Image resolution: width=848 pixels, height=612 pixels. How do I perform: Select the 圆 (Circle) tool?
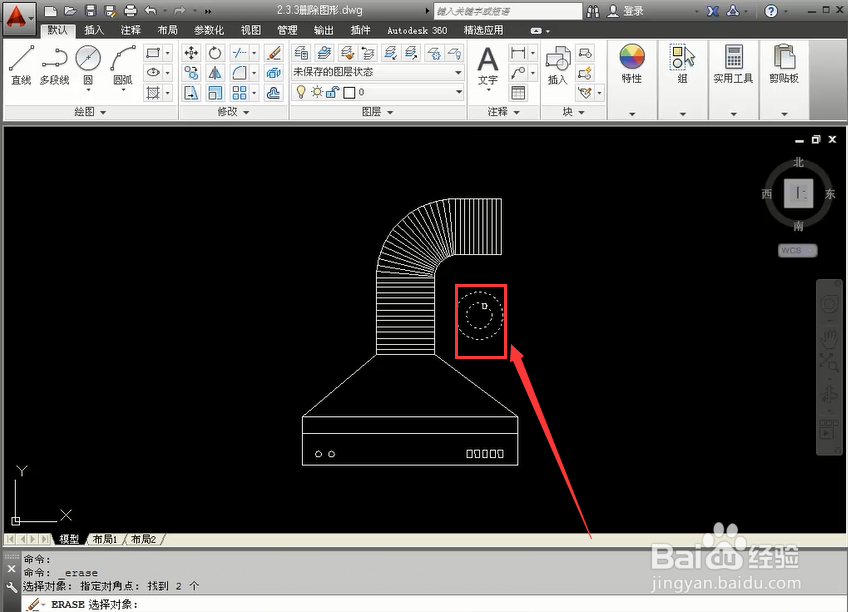click(88, 65)
